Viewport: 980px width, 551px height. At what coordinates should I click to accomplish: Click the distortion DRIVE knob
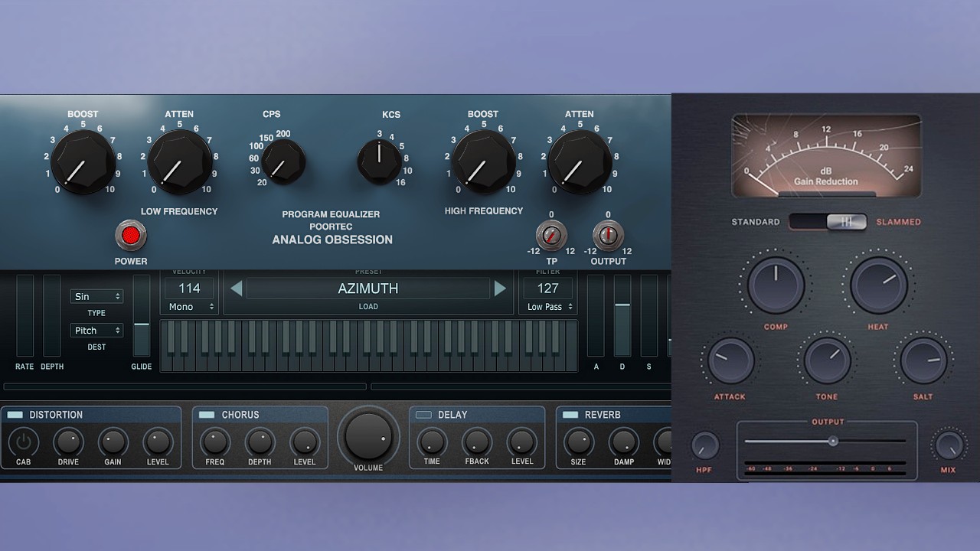click(x=68, y=442)
